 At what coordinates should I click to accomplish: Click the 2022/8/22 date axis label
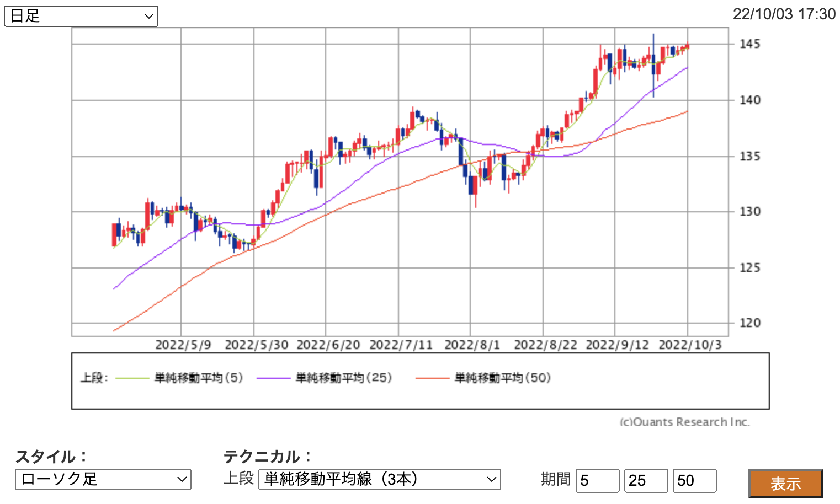[546, 345]
